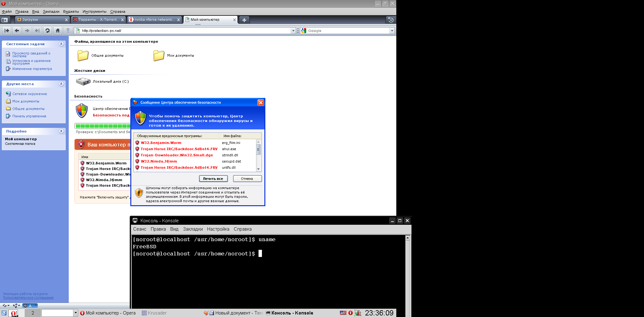Open Файл menu in Opera
Screen dimensions: 644x317
(7, 11)
